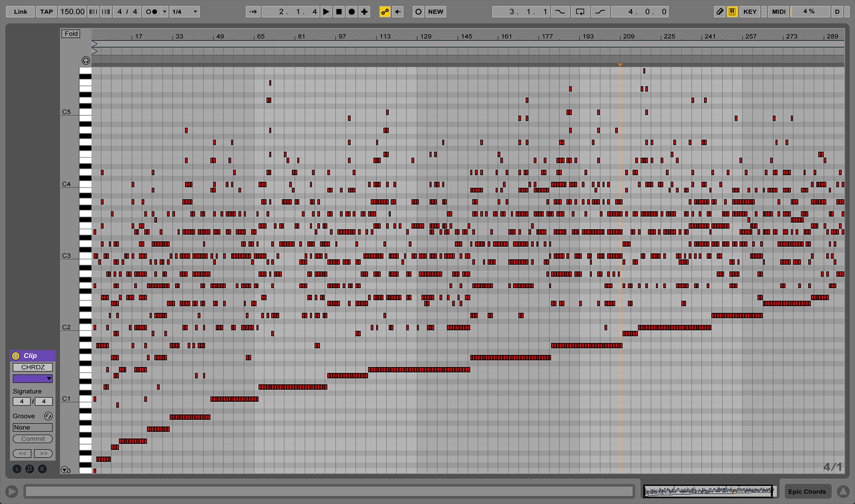Toggle the Punch-Out switch icon

pyautogui.click(x=600, y=12)
